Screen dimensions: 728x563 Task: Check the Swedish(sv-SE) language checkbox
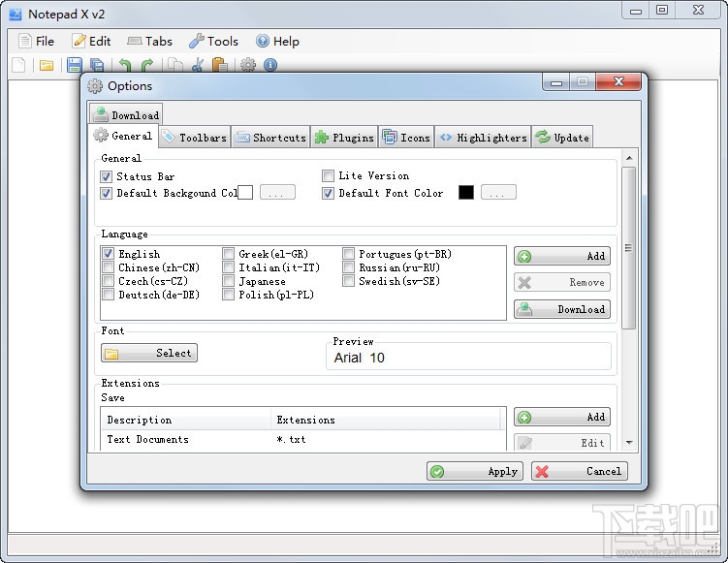pos(348,280)
